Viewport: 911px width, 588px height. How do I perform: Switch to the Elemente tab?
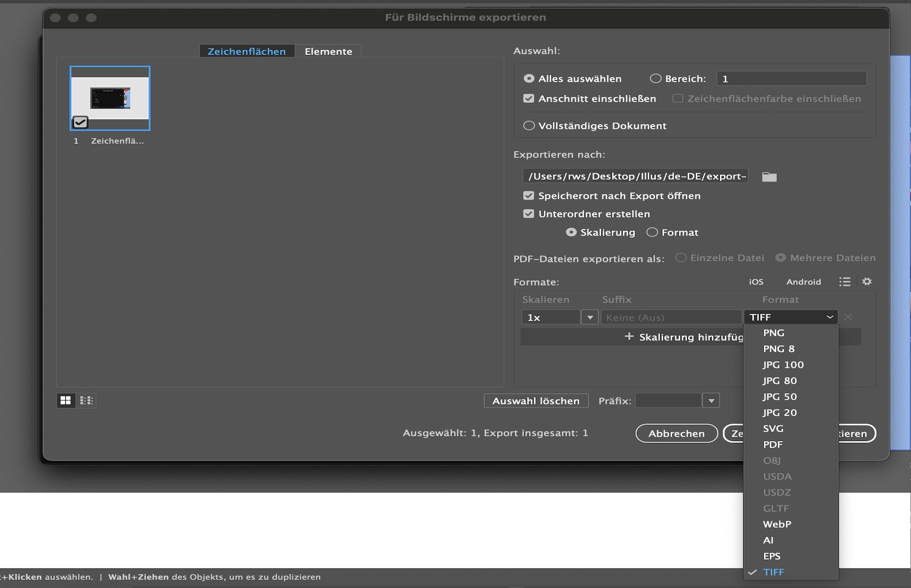(328, 51)
